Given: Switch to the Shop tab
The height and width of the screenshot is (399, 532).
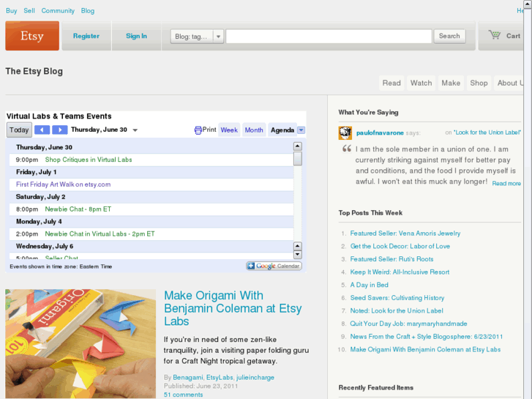Looking at the screenshot, I should point(479,83).
